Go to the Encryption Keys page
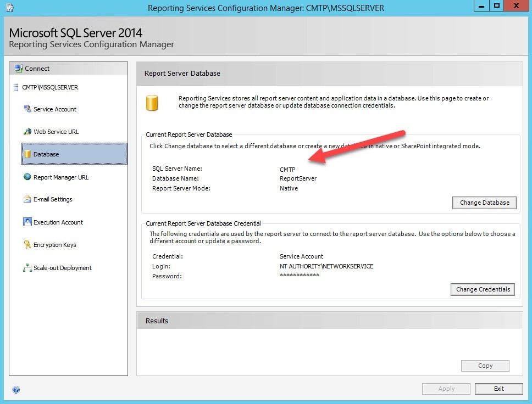The image size is (532, 404). (54, 245)
